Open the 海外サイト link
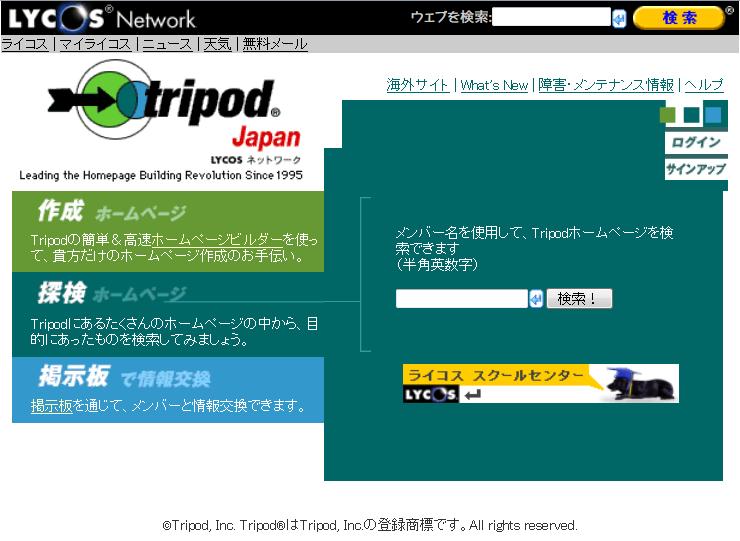Image resolution: width=740 pixels, height=541 pixels. [418, 85]
